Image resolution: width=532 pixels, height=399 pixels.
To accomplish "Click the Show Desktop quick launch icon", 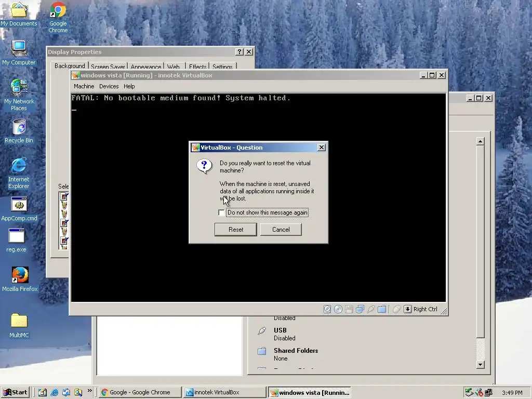I will coord(43,392).
